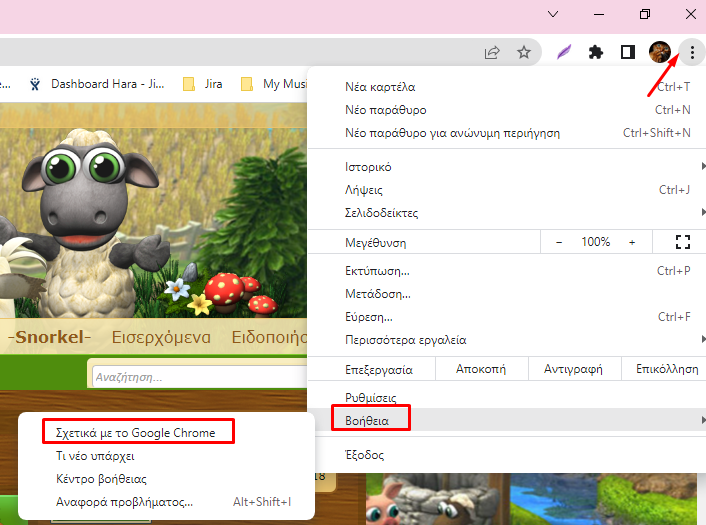Click the purple feather extension icon
The width and height of the screenshot is (706, 525).
coord(564,52)
